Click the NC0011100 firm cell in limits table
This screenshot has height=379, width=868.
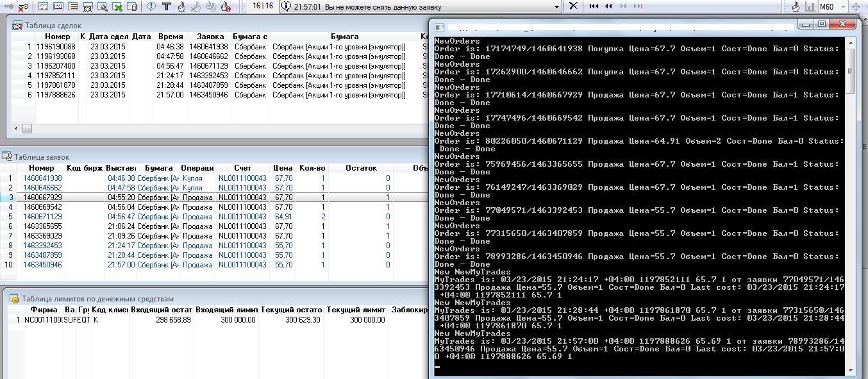pos(43,319)
